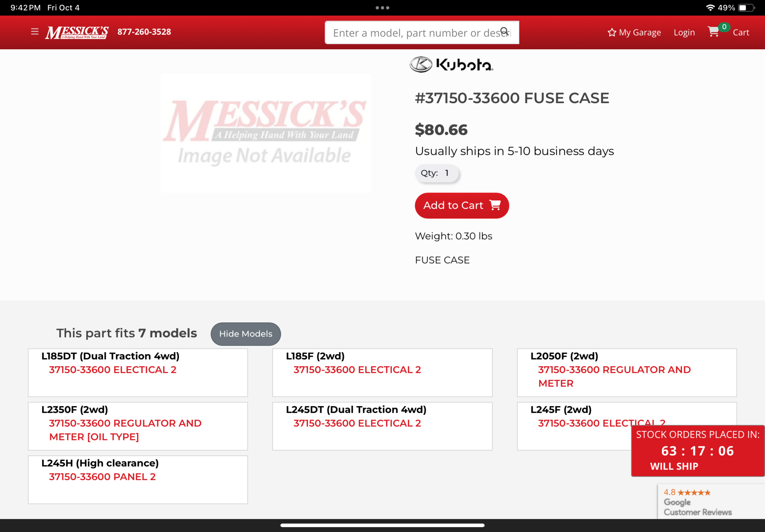Select the #37150-33600 FUSE CASE title
This screenshot has height=532, width=765.
tap(512, 98)
